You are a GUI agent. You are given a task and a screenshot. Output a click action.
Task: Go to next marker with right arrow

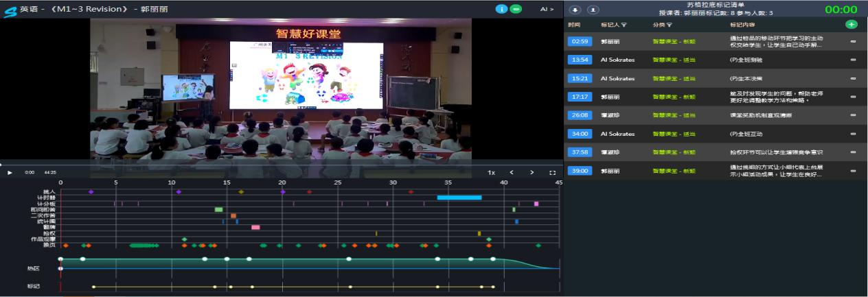tap(532, 173)
